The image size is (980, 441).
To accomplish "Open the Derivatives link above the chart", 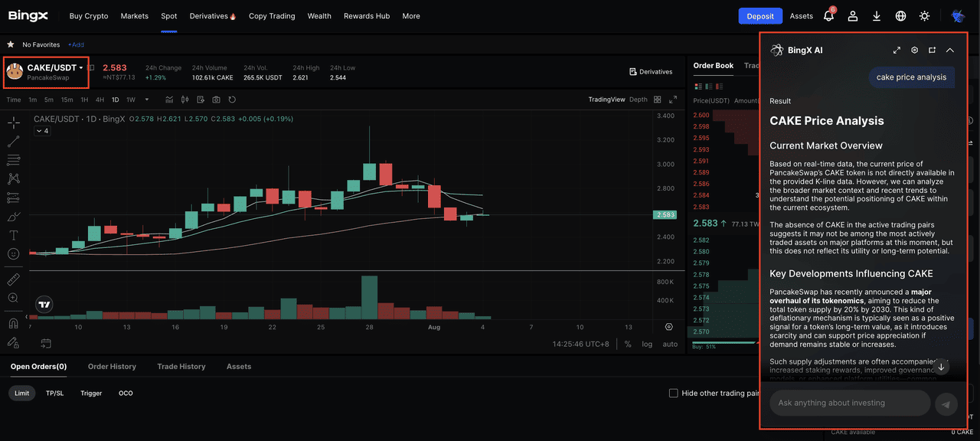I will point(651,72).
